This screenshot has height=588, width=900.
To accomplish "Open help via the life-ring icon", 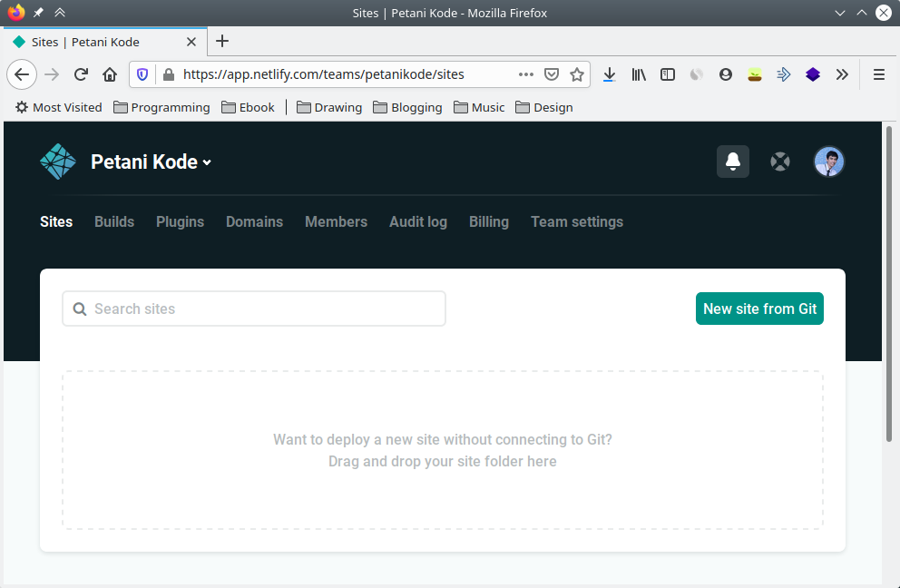I will coord(779,161).
